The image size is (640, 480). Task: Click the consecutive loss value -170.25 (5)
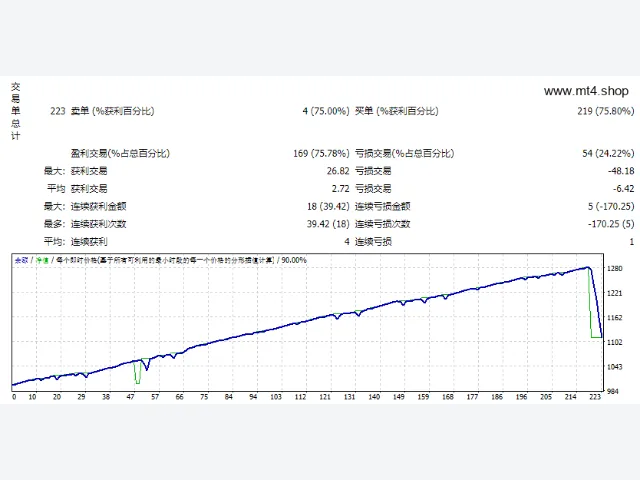611,224
